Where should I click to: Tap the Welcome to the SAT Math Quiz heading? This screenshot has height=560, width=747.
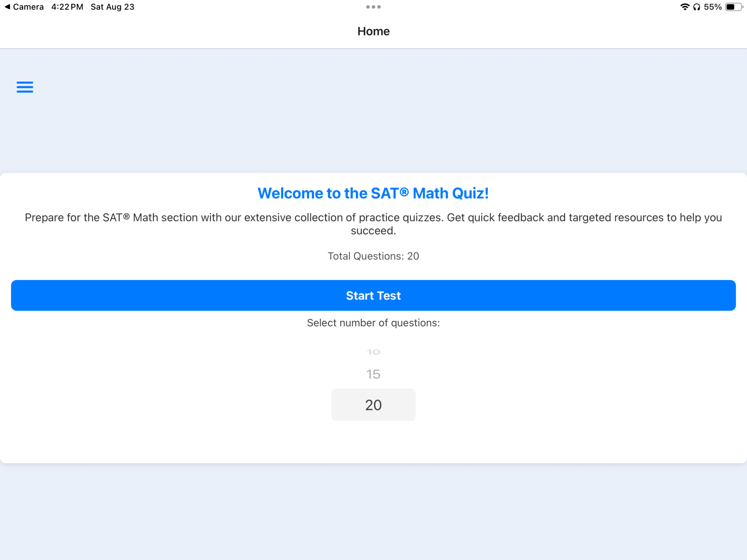[373, 193]
